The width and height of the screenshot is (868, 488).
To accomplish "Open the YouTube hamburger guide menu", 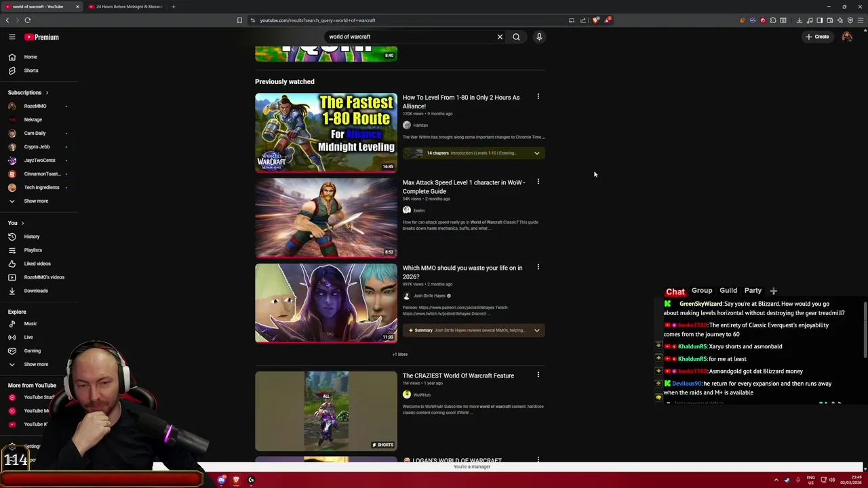I will 12,37.
